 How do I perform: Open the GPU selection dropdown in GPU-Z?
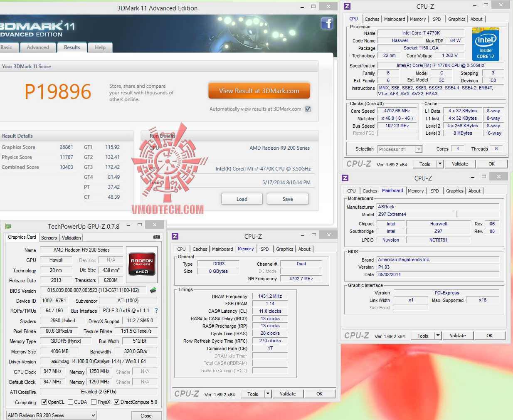pos(52,415)
